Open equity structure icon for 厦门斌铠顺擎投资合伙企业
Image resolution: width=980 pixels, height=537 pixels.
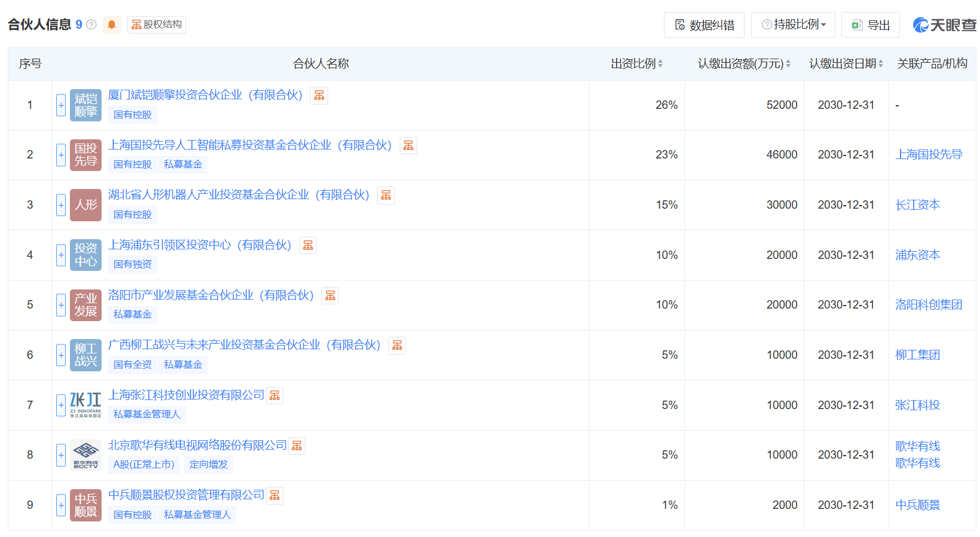pyautogui.click(x=319, y=96)
